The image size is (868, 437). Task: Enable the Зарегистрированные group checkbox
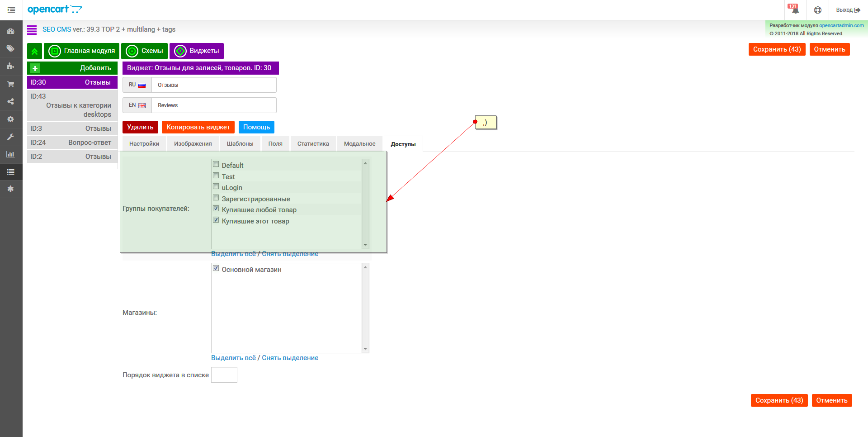tap(216, 198)
